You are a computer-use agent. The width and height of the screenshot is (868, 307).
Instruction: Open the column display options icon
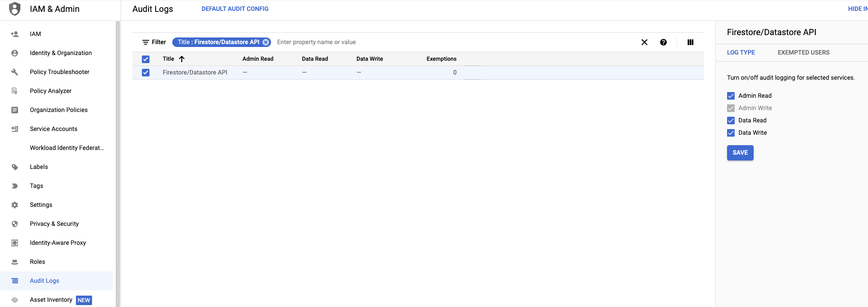point(691,42)
